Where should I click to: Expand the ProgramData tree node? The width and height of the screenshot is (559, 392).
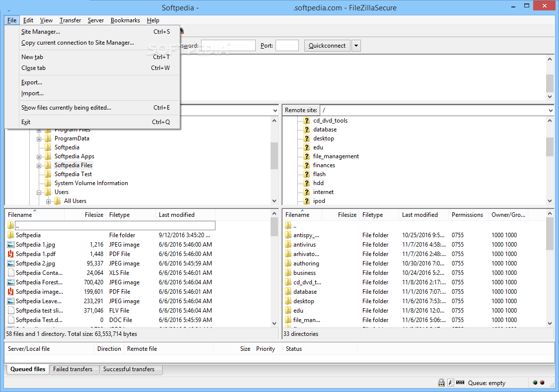coord(39,138)
